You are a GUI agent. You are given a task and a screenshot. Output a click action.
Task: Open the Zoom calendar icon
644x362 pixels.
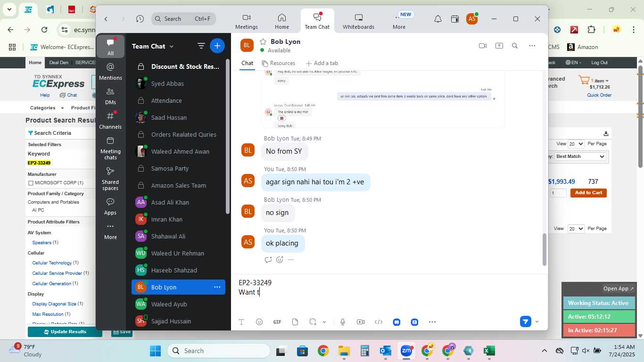click(455, 19)
